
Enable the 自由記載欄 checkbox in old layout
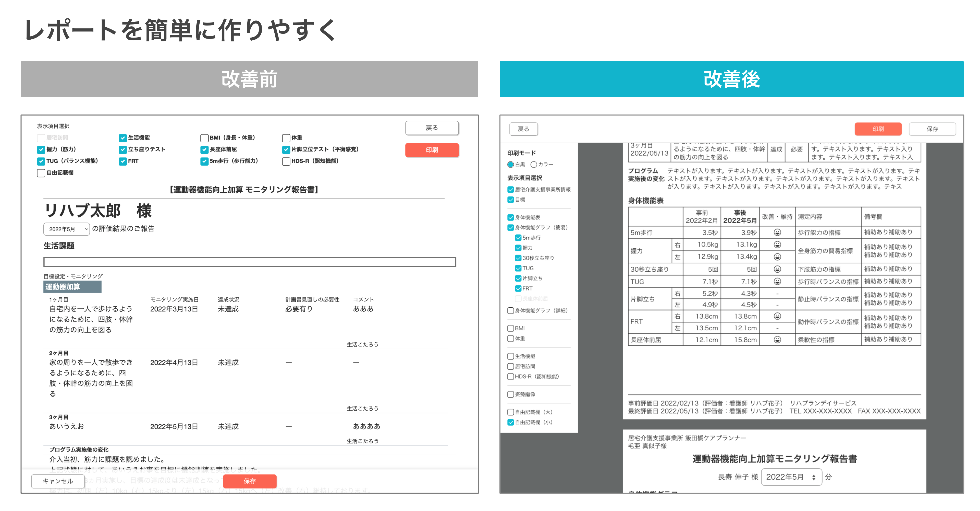click(41, 173)
